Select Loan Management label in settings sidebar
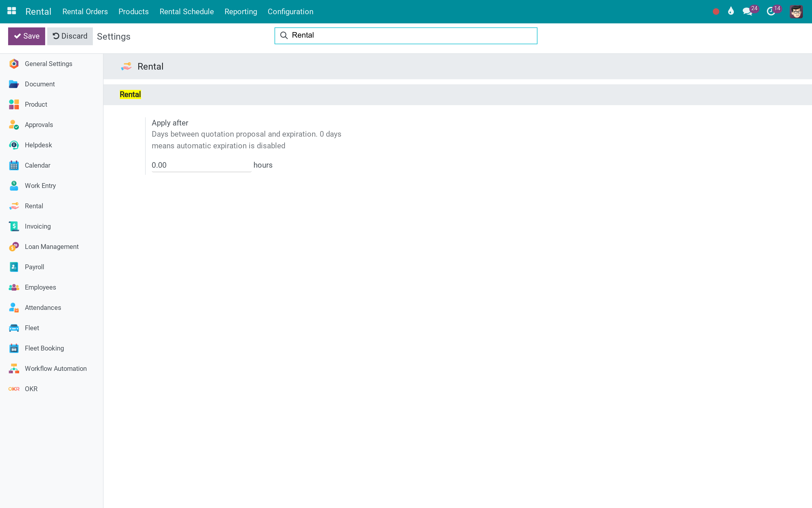812x508 pixels. point(52,247)
